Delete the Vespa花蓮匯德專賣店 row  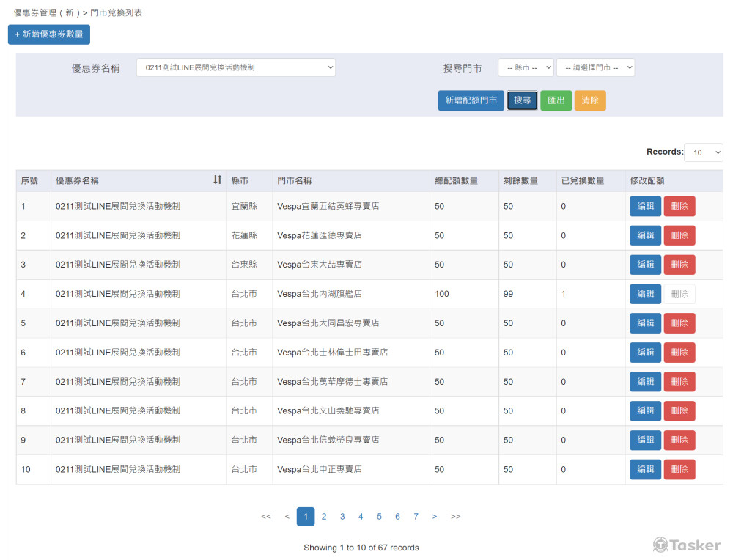(679, 235)
